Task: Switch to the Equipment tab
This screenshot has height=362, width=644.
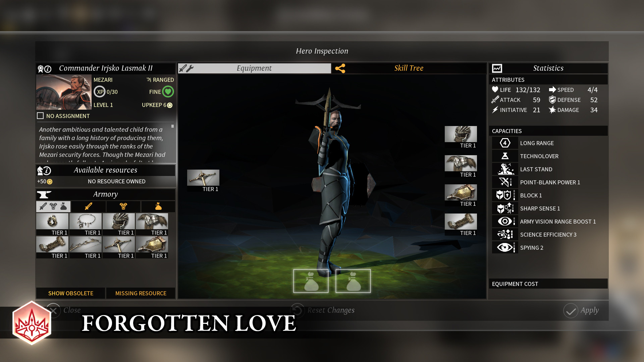Action: (x=254, y=68)
